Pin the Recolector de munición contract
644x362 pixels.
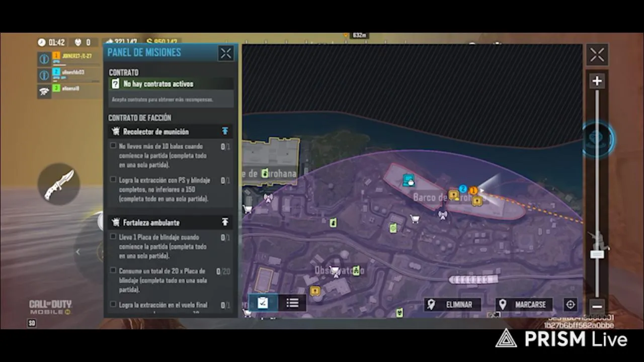[225, 131]
